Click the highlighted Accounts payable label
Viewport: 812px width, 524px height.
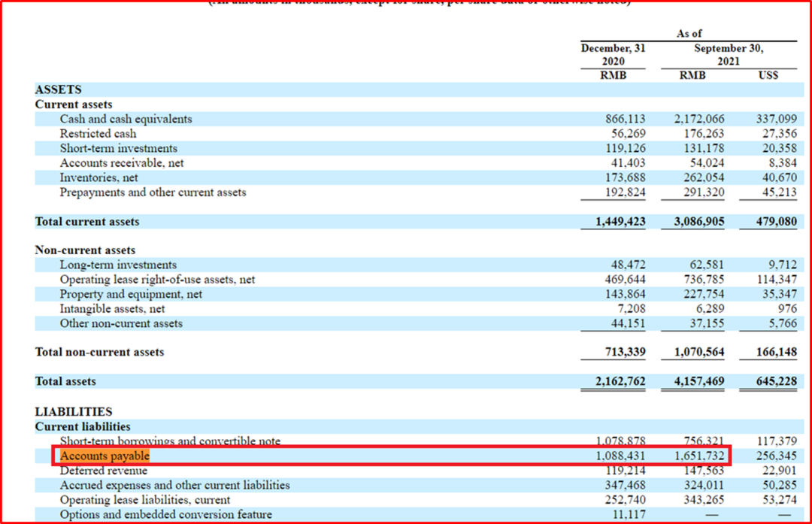[x=105, y=456]
